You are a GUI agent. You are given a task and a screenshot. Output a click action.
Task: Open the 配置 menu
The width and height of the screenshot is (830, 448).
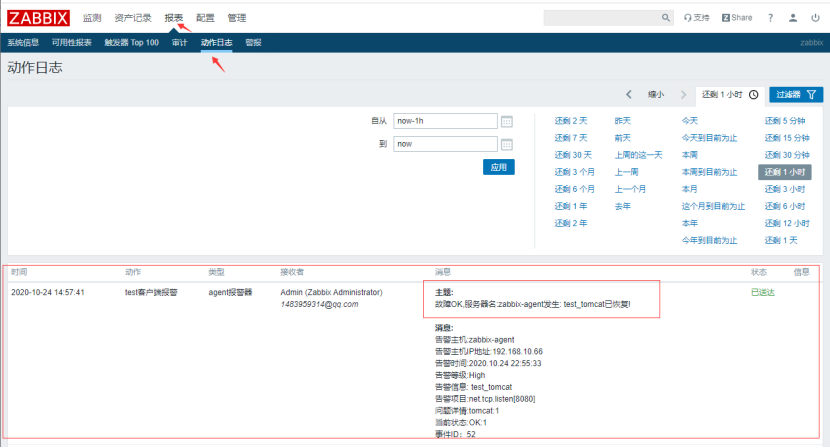(x=205, y=18)
